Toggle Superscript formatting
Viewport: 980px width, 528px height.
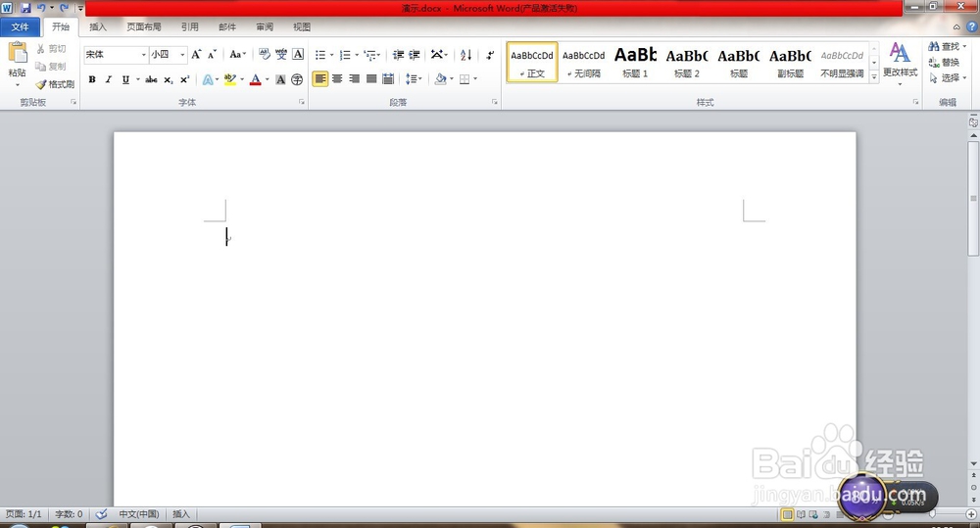pyautogui.click(x=184, y=79)
